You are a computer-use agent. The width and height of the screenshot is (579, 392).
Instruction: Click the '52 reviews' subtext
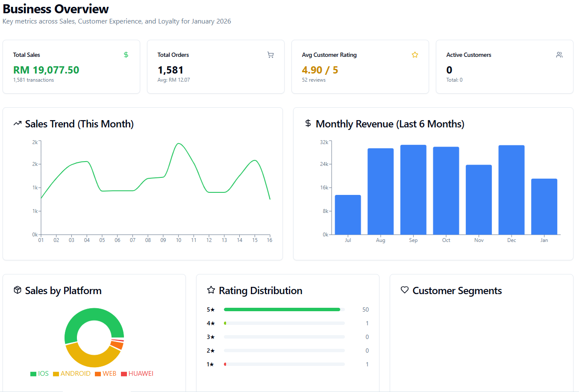pos(314,80)
